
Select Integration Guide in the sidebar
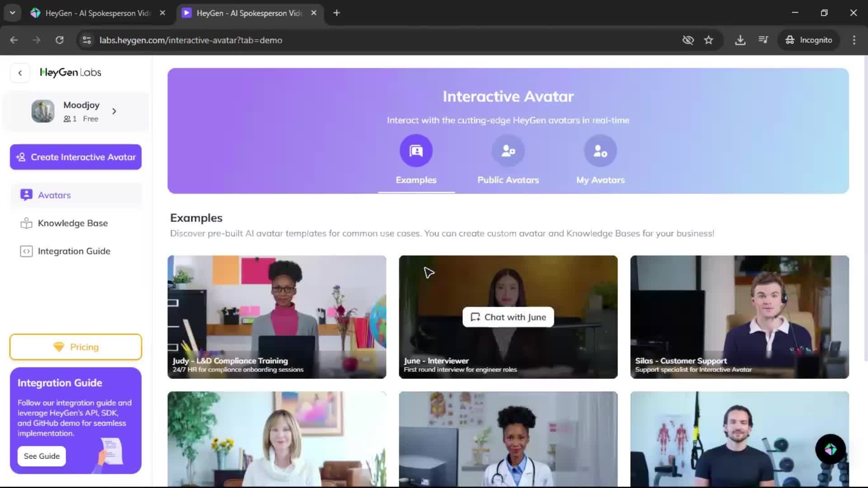pos(74,251)
